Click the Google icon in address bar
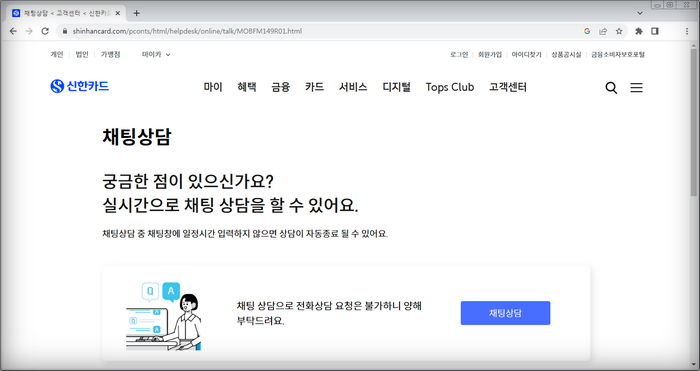Screen dimensions: 700x371 click(x=587, y=31)
